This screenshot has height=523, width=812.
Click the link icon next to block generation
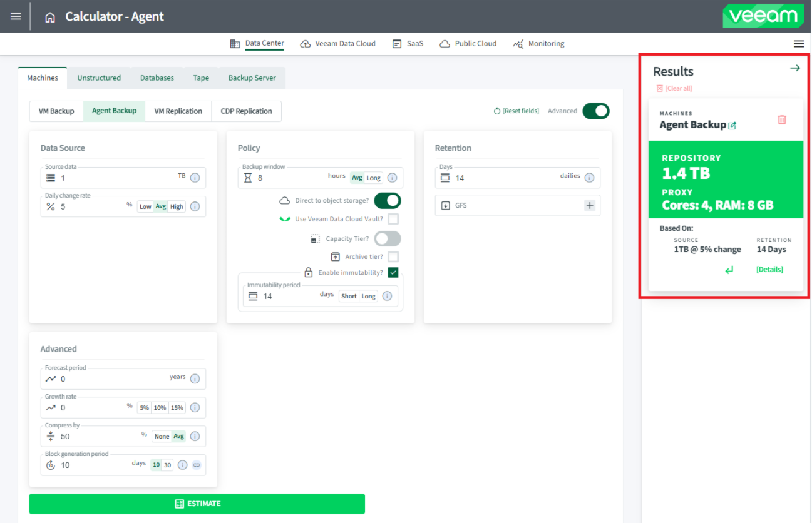[x=196, y=465]
